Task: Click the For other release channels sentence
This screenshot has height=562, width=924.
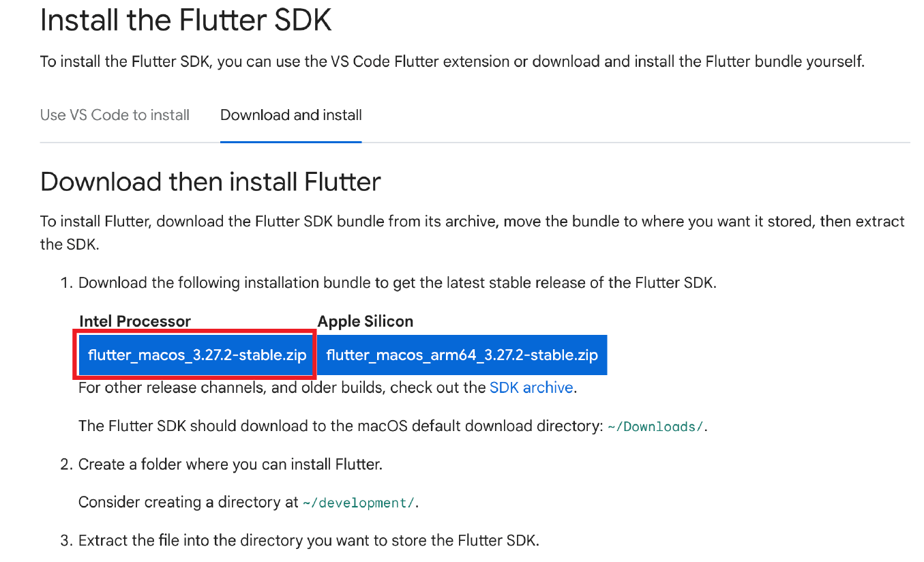Action: [283, 387]
